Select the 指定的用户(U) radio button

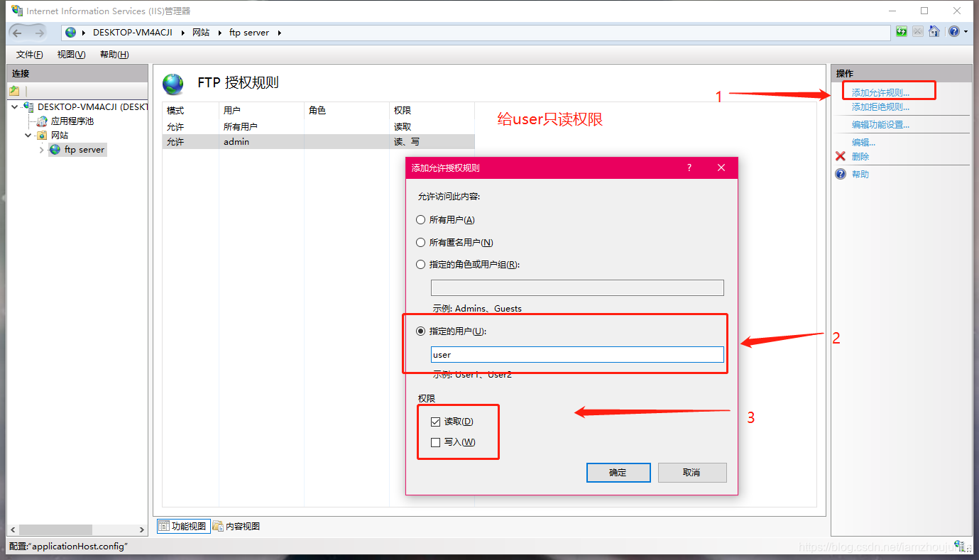421,331
